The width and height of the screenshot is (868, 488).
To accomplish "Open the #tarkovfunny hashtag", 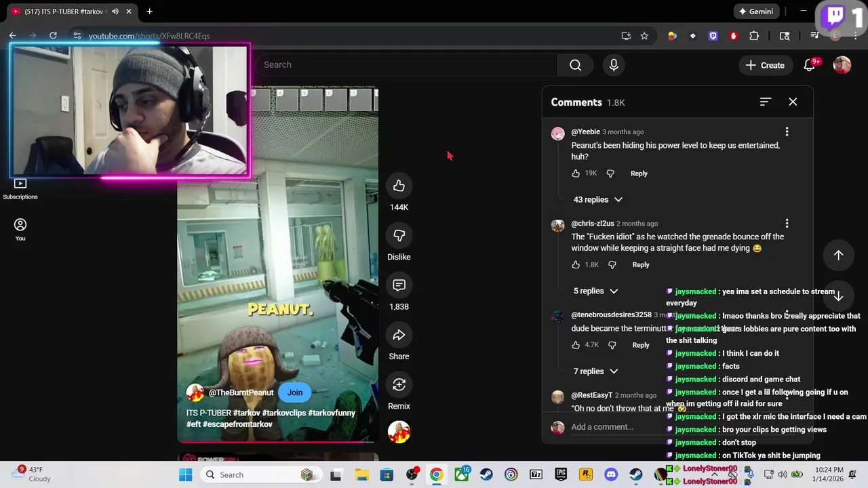I will pyautogui.click(x=331, y=413).
